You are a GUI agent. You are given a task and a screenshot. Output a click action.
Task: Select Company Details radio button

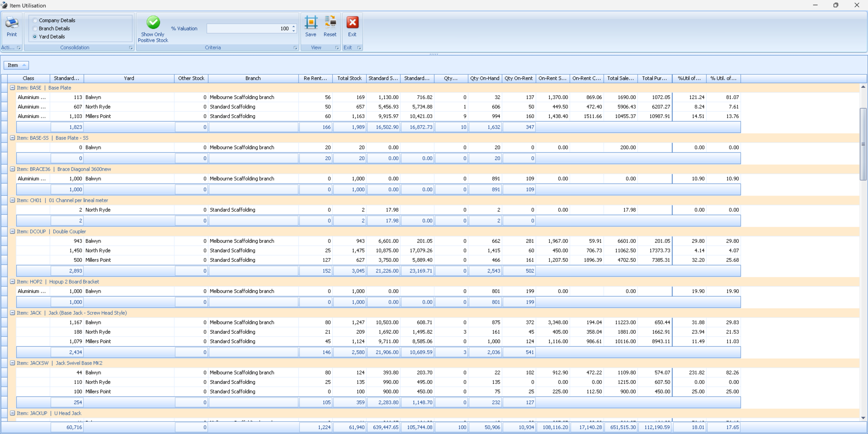35,20
